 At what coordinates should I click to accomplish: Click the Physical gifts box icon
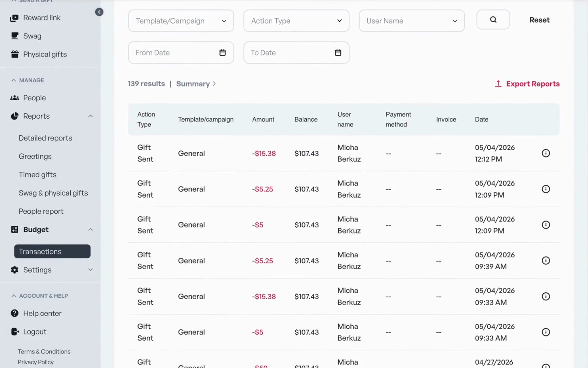[15, 54]
